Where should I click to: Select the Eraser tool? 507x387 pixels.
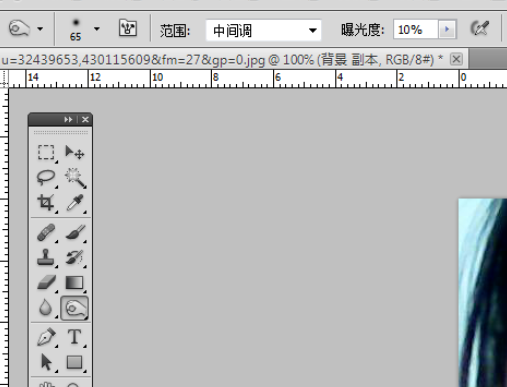(46, 283)
